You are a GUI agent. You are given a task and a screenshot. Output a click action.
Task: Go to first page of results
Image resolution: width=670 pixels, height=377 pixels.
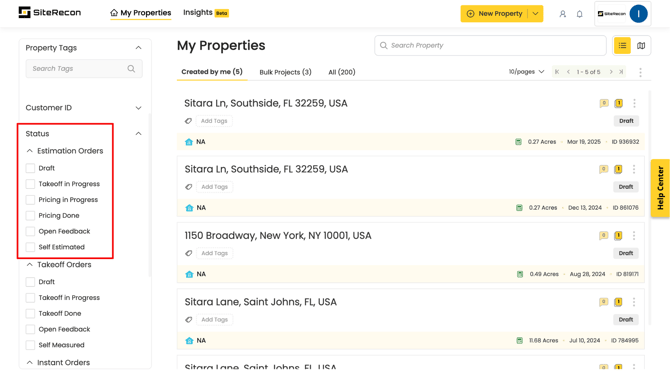pos(557,72)
